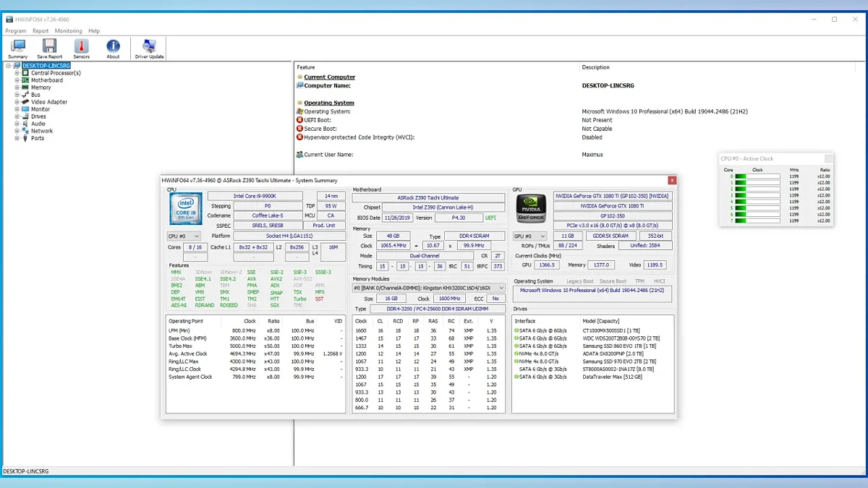Expand the Central Processor(s) tree node
Viewport: 868px width, 488px height.
[17, 73]
